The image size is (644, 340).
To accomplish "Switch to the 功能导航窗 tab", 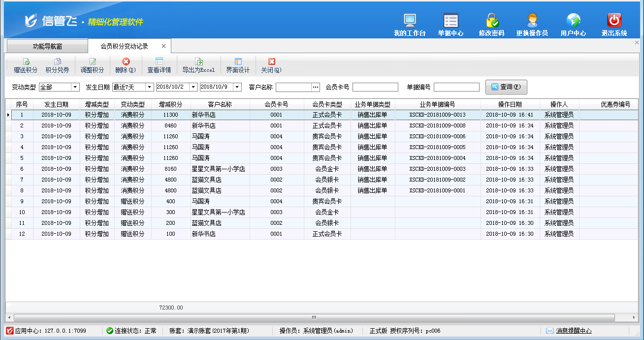I will tap(47, 47).
